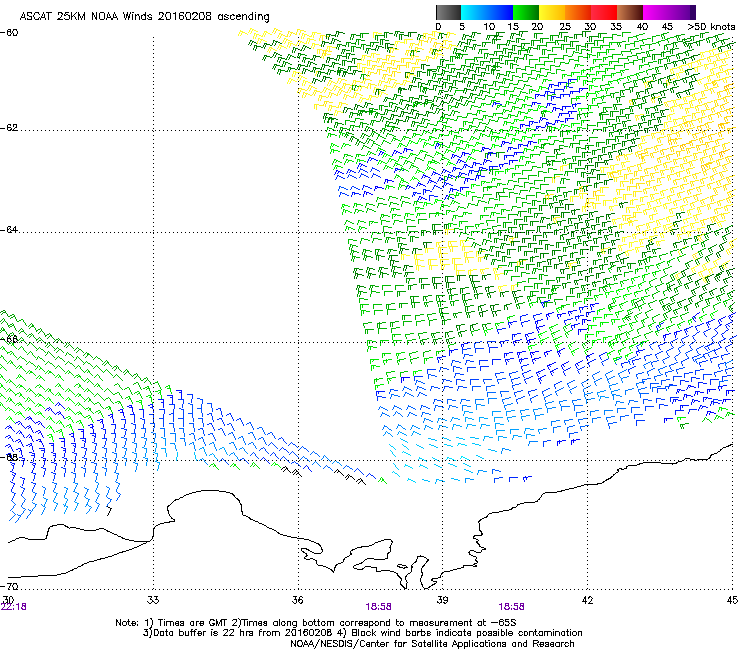Image resolution: width=740 pixels, height=650 pixels.
Task: Click the latitude label '-70'
Action: 9,586
